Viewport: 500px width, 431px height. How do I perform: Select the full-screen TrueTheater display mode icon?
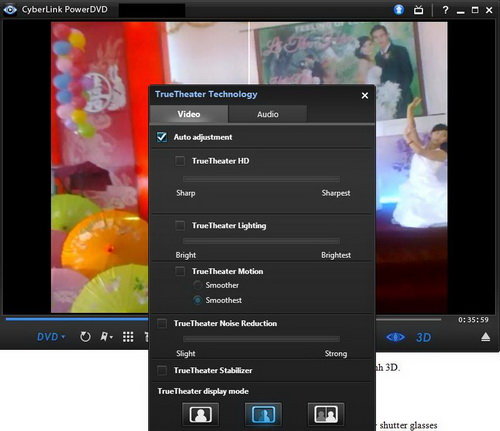coord(201,414)
